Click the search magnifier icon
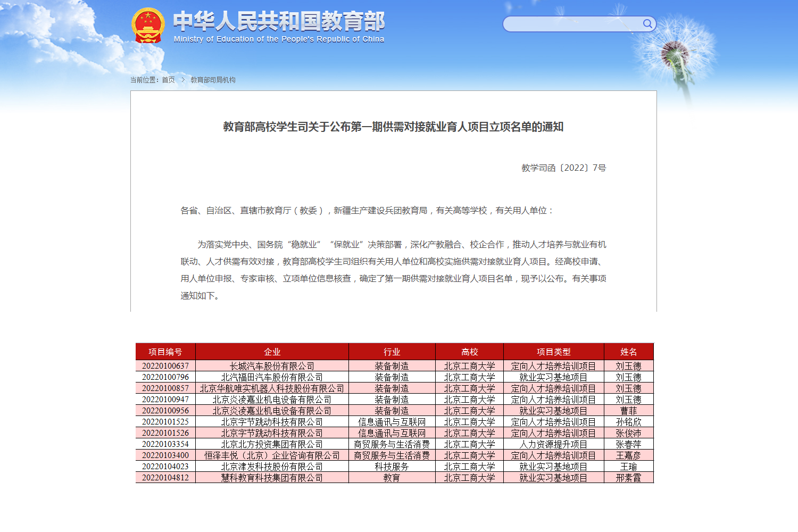 [x=647, y=24]
